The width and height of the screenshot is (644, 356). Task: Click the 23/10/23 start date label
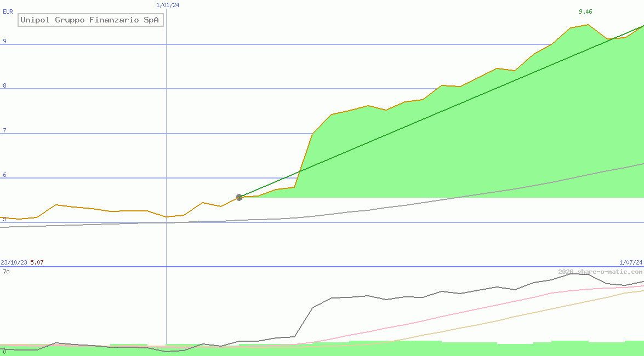[14, 262]
